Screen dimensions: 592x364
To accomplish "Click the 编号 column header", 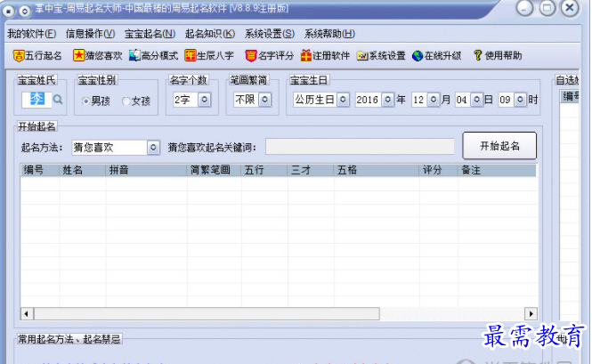I will [x=40, y=170].
